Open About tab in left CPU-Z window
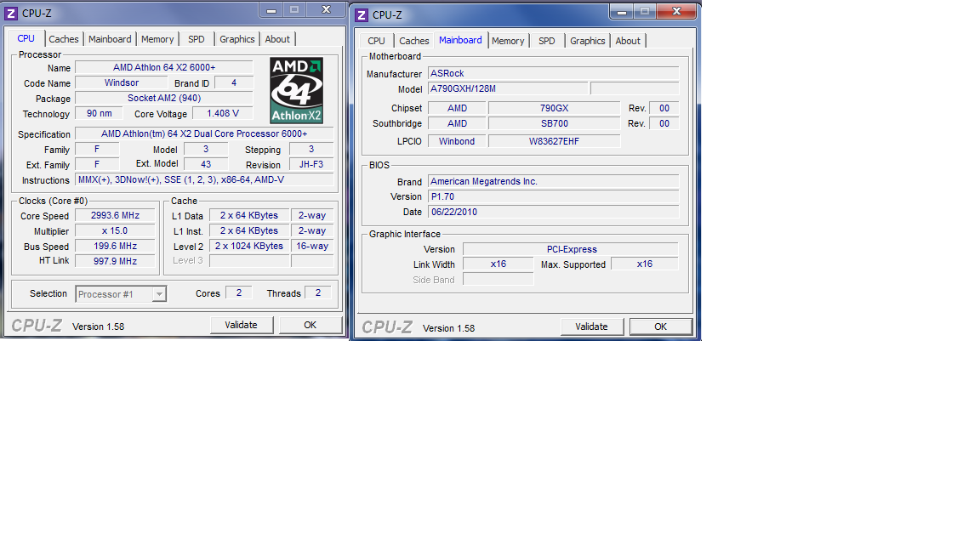 277,39
